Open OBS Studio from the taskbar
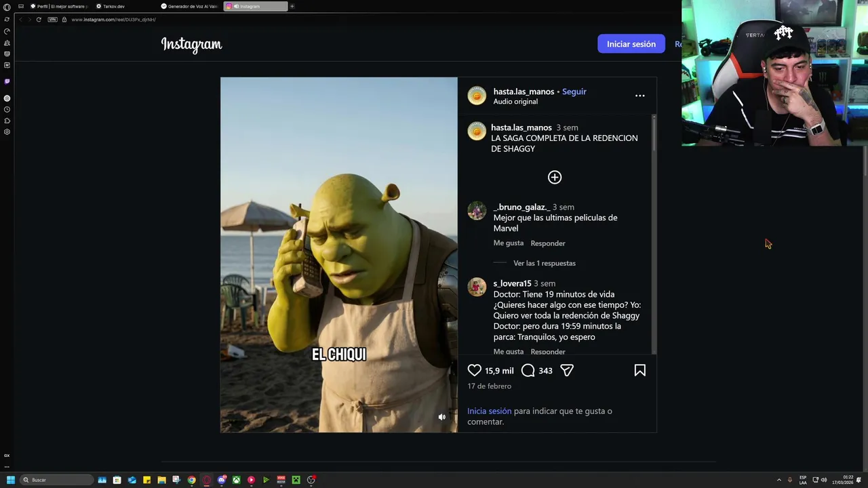 coord(311,480)
